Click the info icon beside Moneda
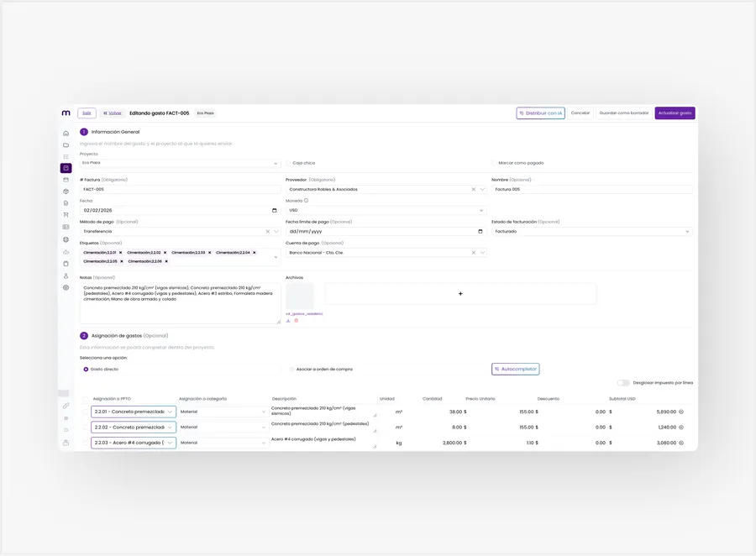The image size is (756, 556). click(306, 201)
